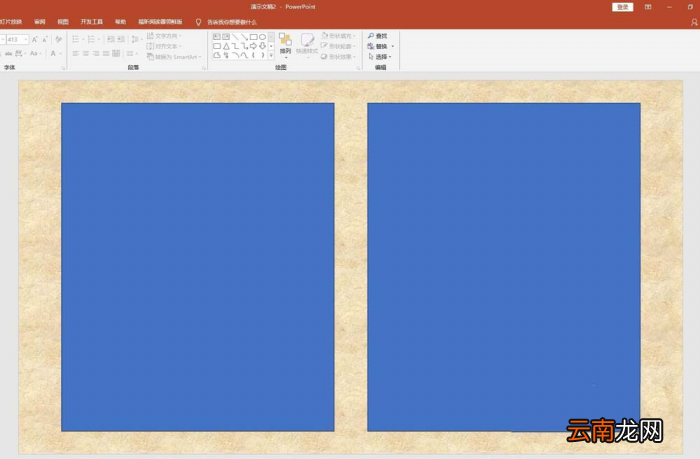Open the Developer (开发工具) tab

[92, 22]
